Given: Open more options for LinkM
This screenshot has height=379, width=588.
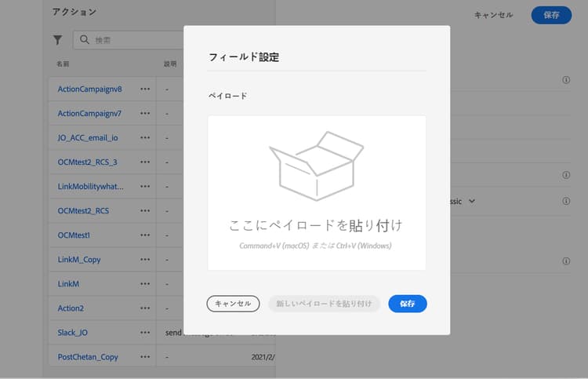Looking at the screenshot, I should pos(145,284).
